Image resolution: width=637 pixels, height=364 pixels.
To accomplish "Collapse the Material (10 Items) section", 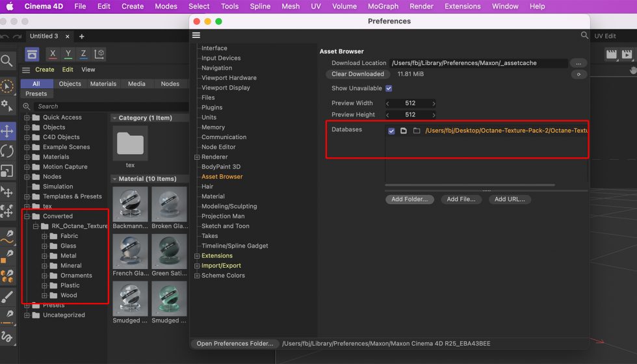I will coord(114,179).
